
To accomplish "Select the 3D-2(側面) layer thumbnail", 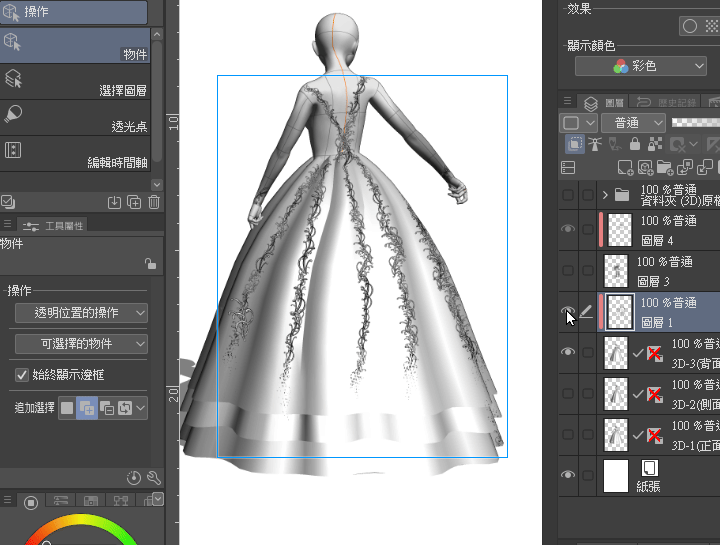I will pyautogui.click(x=616, y=394).
